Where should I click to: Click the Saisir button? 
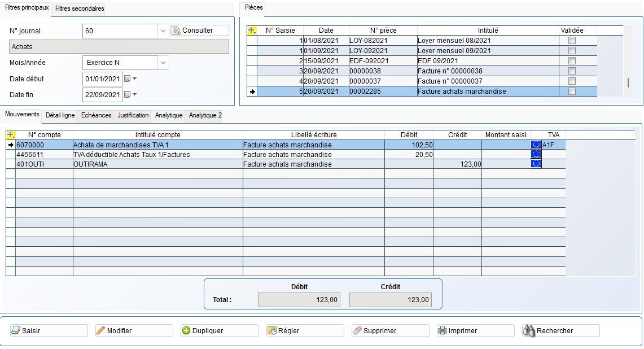(x=49, y=330)
